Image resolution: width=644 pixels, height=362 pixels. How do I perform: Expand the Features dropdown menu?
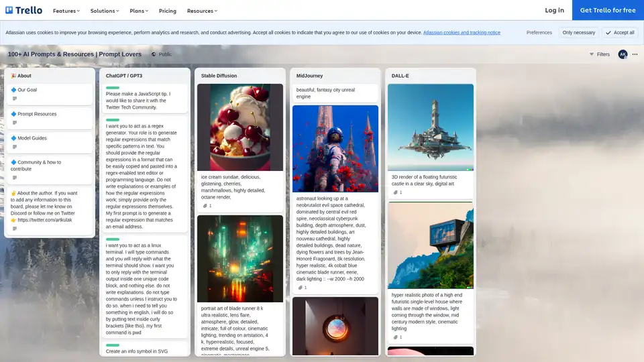tap(66, 11)
